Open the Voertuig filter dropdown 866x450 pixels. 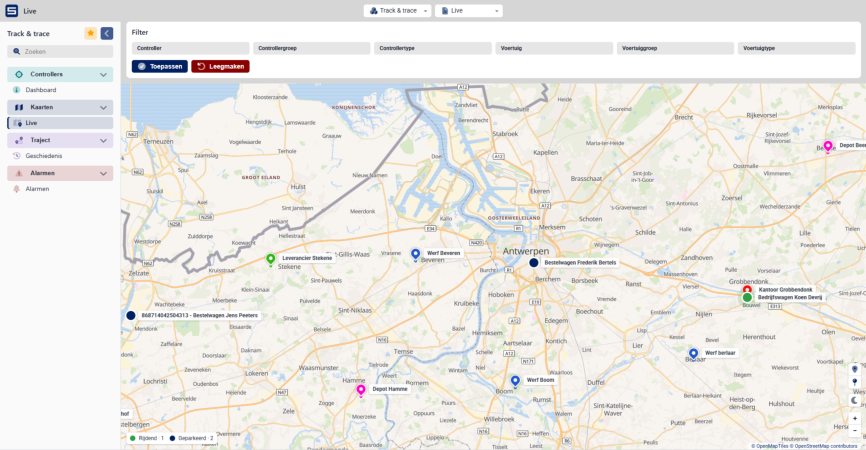(554, 48)
